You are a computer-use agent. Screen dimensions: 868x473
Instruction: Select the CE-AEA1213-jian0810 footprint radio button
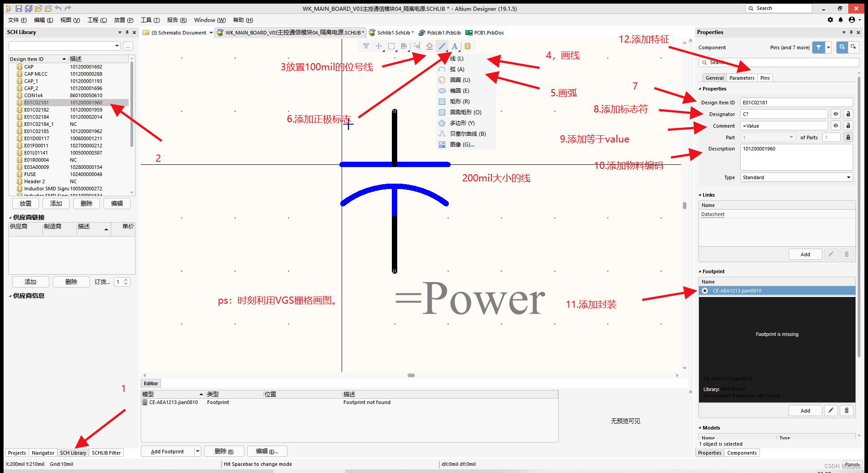[x=705, y=290]
